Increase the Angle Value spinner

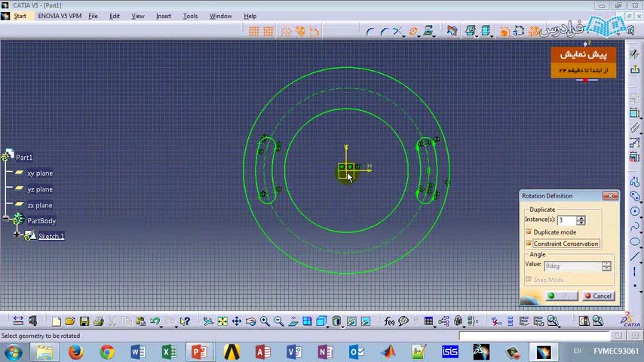[606, 264]
